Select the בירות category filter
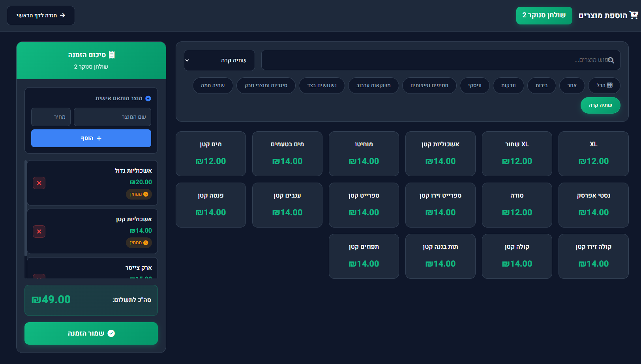Viewport: 641px width, 364px height. coord(541,86)
